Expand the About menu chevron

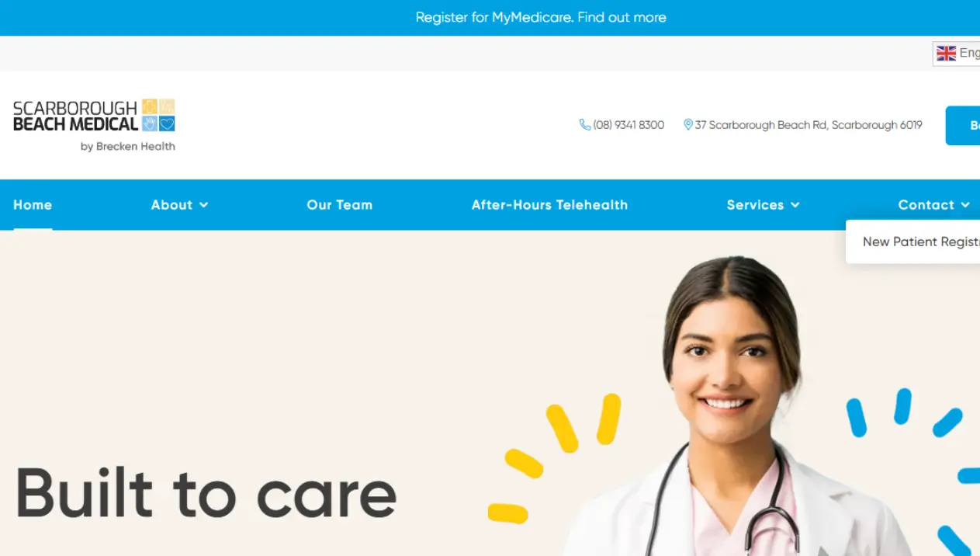click(x=204, y=205)
